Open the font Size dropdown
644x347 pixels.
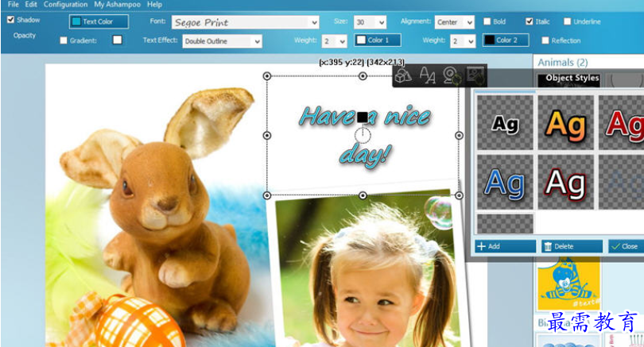pos(370,22)
